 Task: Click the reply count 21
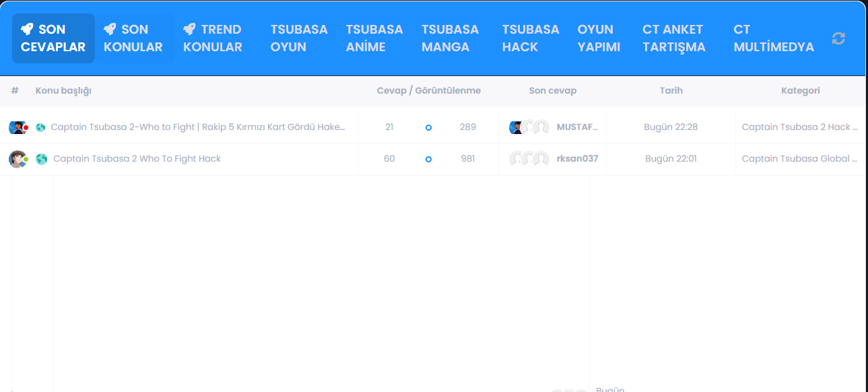click(x=389, y=127)
